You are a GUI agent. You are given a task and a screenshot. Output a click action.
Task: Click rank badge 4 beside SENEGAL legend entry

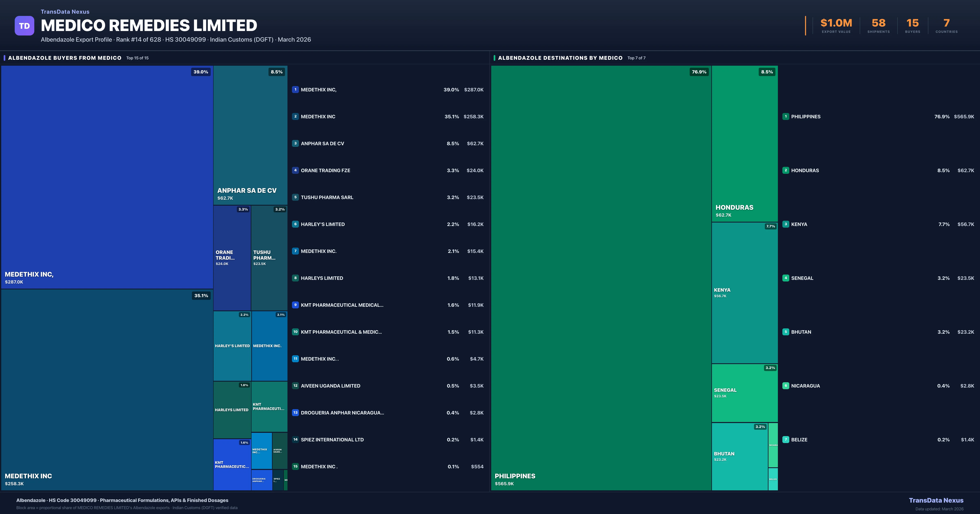[786, 278]
